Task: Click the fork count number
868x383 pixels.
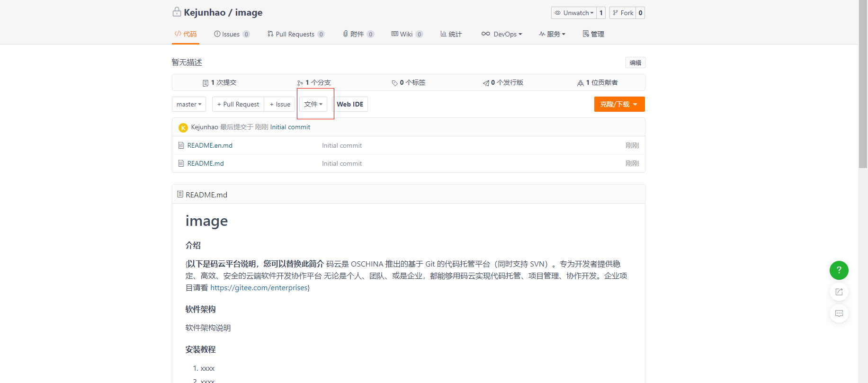Action: (640, 13)
